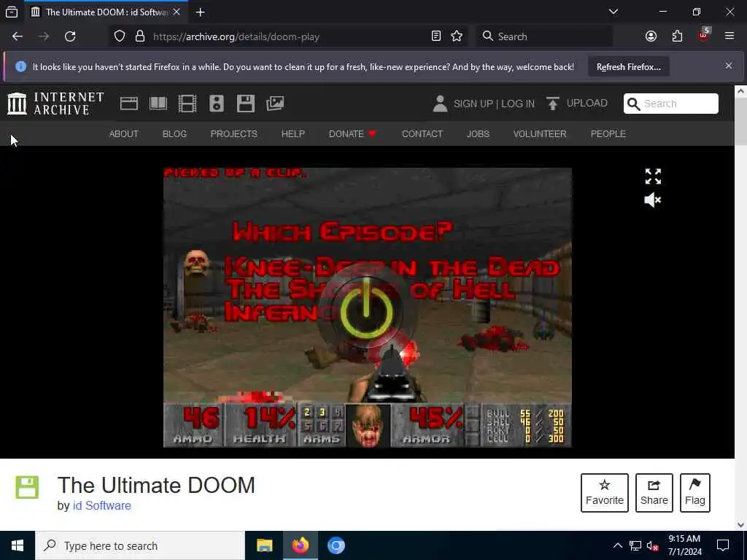The height and width of the screenshot is (560, 747).
Task: Open the Software floppy disk icon
Action: coord(245,104)
